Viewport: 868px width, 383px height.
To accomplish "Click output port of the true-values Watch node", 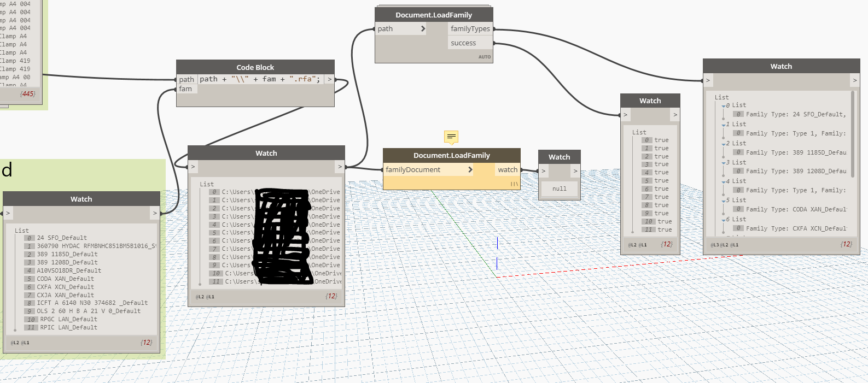I will click(x=675, y=115).
